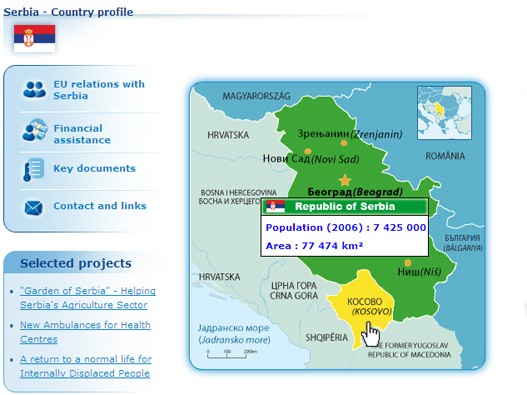The image size is (527, 395).
Task: Open the Garden of Serbia agriculture project link
Action: click(88, 298)
